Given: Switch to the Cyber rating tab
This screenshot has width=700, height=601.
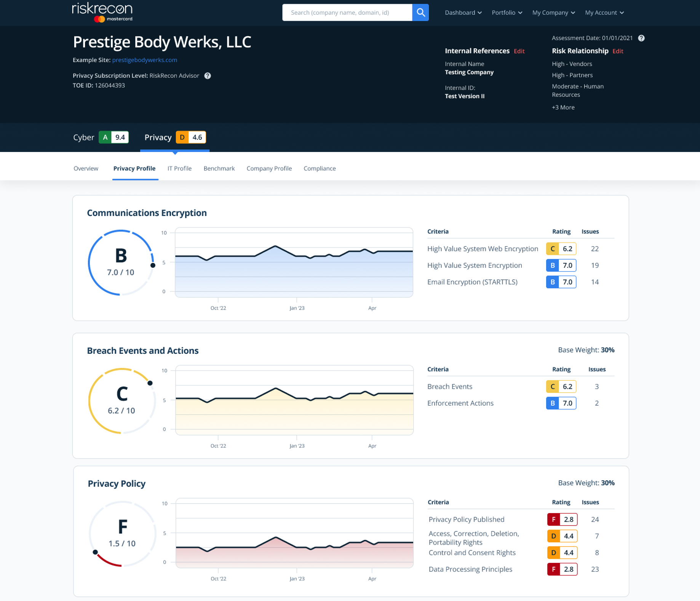Looking at the screenshot, I should pos(101,137).
